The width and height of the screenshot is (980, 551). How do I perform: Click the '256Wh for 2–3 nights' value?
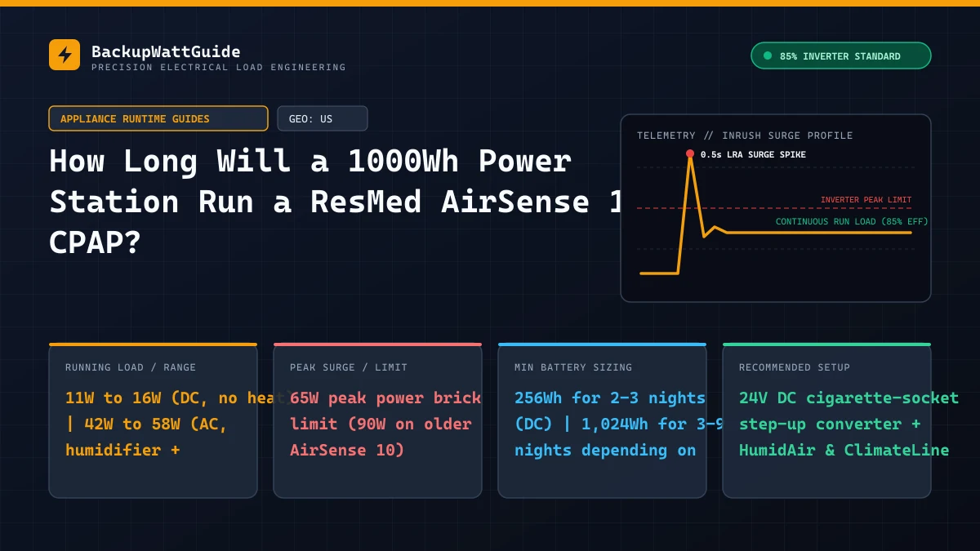click(610, 398)
